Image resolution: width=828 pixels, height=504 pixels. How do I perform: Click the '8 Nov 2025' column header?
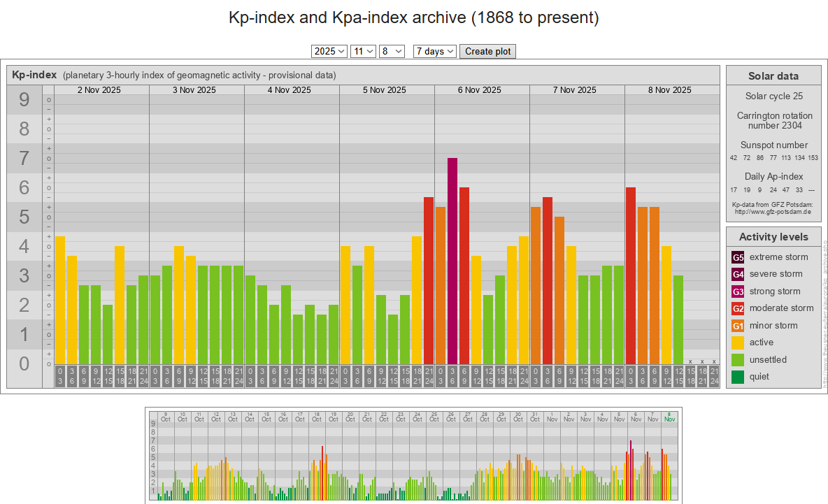tap(669, 90)
